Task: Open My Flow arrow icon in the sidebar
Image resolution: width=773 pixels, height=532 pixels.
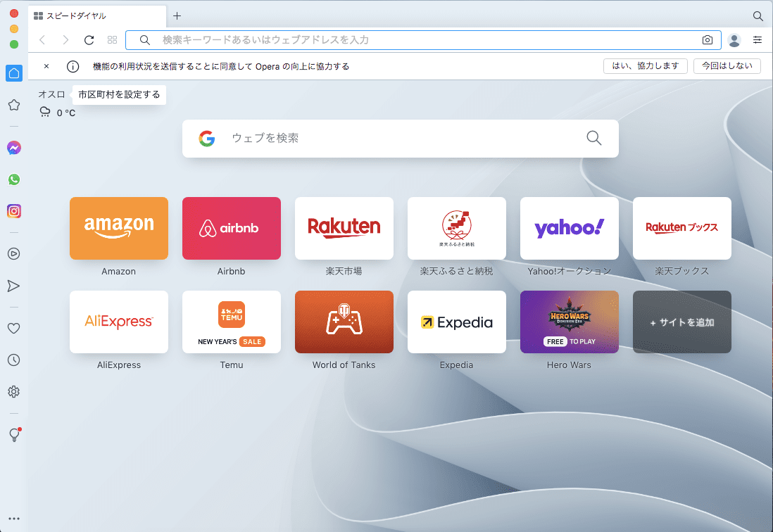Action: coord(14,286)
